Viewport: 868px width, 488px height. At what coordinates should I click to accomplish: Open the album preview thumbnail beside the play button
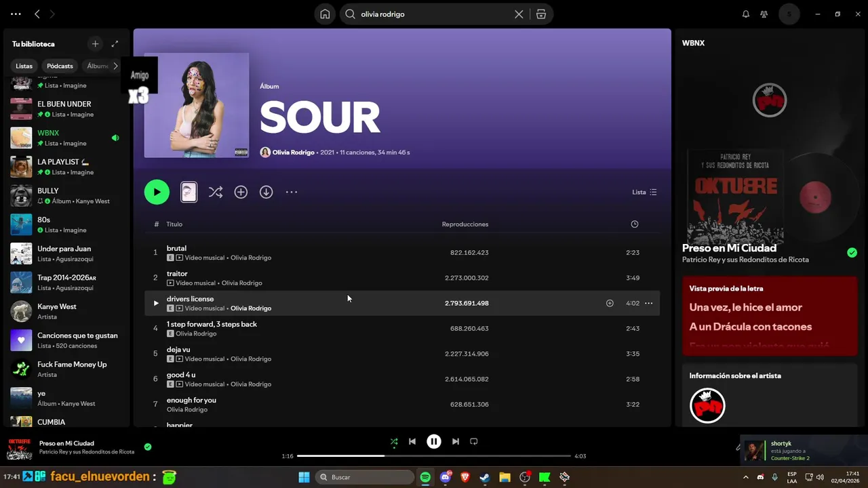pyautogui.click(x=189, y=192)
